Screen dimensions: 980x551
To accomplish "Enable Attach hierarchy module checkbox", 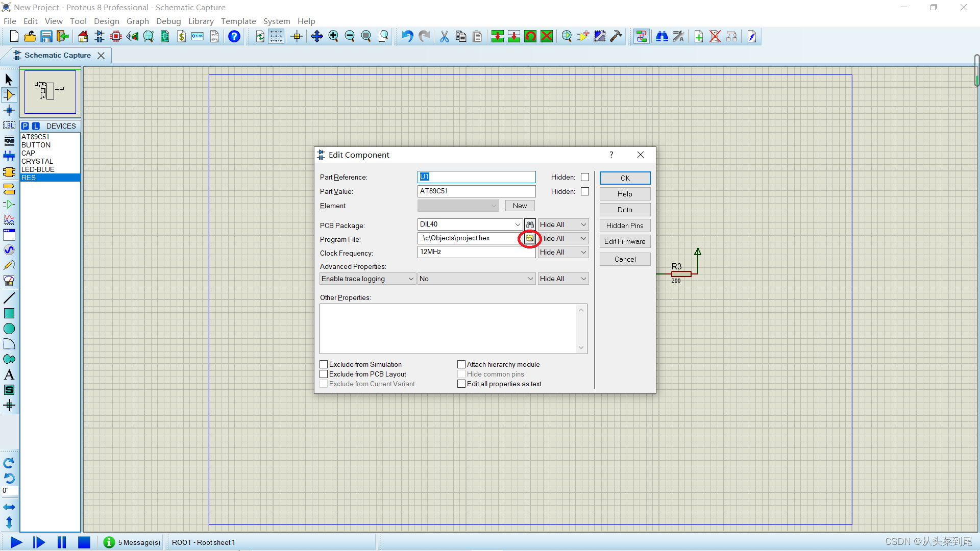I will pyautogui.click(x=461, y=364).
